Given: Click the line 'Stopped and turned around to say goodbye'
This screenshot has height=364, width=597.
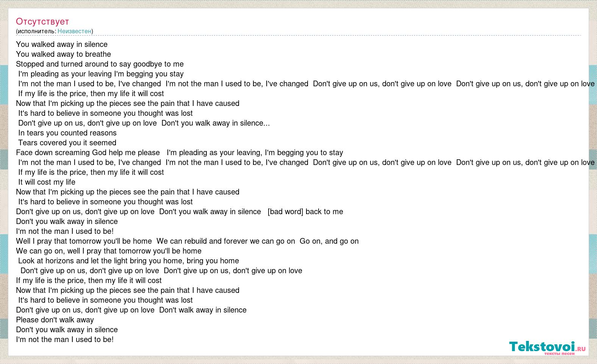Looking at the screenshot, I should coord(100,64).
